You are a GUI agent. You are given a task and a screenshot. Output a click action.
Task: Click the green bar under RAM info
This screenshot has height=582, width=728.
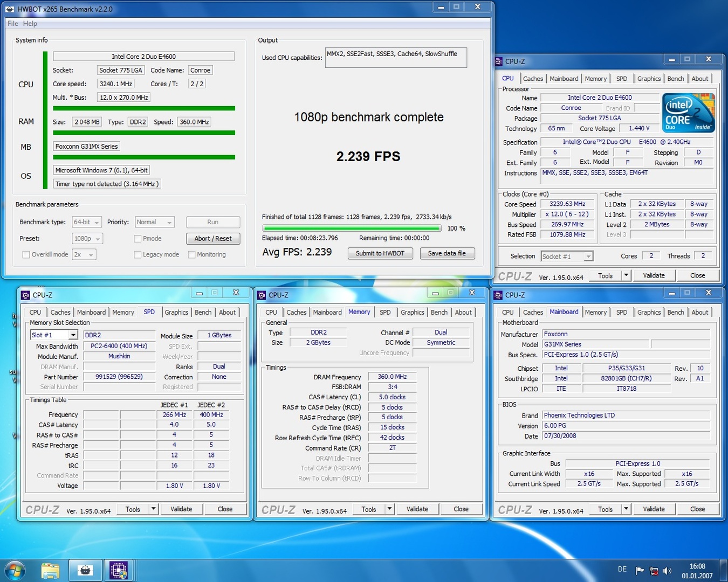pos(144,133)
